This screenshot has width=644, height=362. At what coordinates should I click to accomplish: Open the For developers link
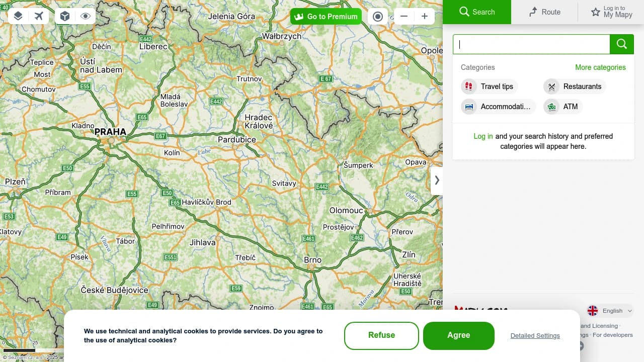pos(613,335)
